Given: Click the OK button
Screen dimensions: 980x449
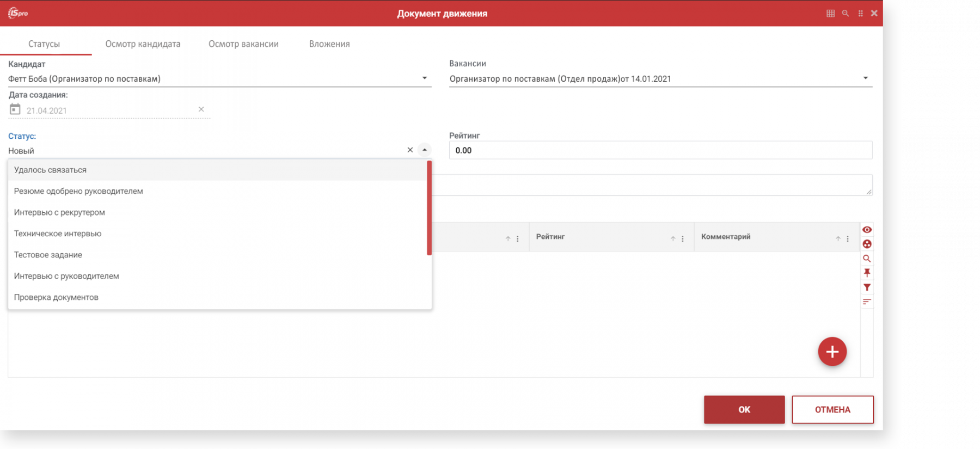Looking at the screenshot, I should [x=744, y=409].
